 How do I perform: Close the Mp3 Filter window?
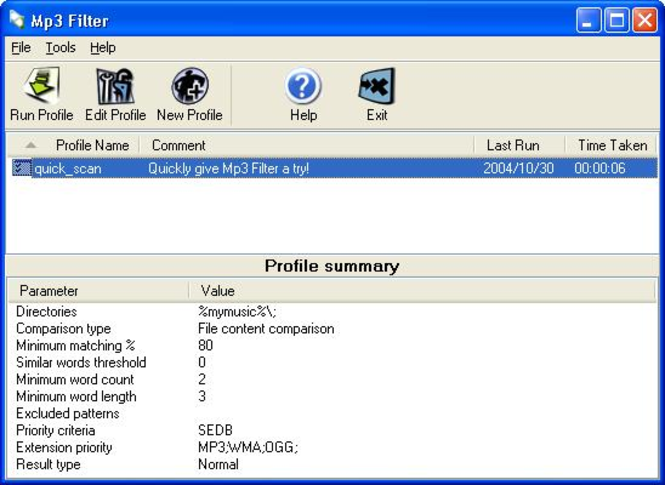click(645, 20)
